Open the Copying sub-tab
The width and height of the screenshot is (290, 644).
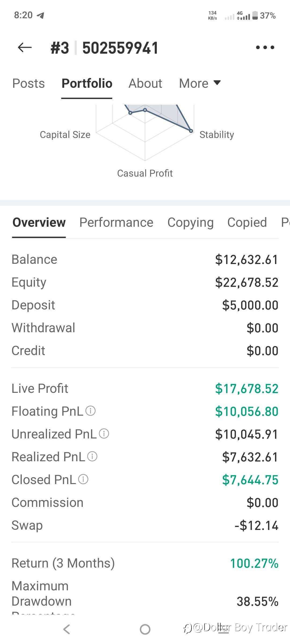(x=190, y=222)
